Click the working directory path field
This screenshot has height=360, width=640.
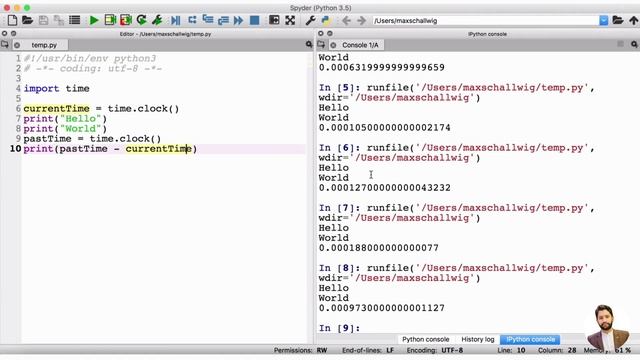click(x=486, y=20)
